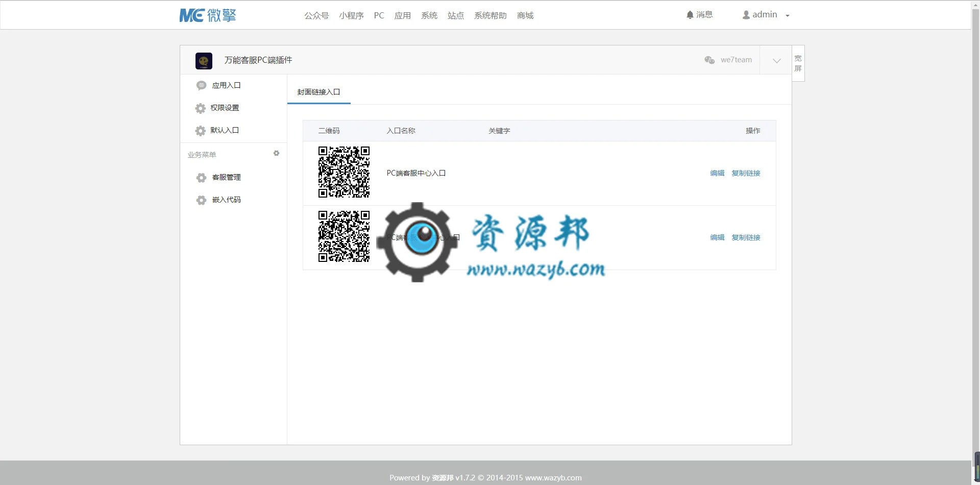
Task: Toggle the 宽屏 widescreen mode
Action: coord(798,63)
